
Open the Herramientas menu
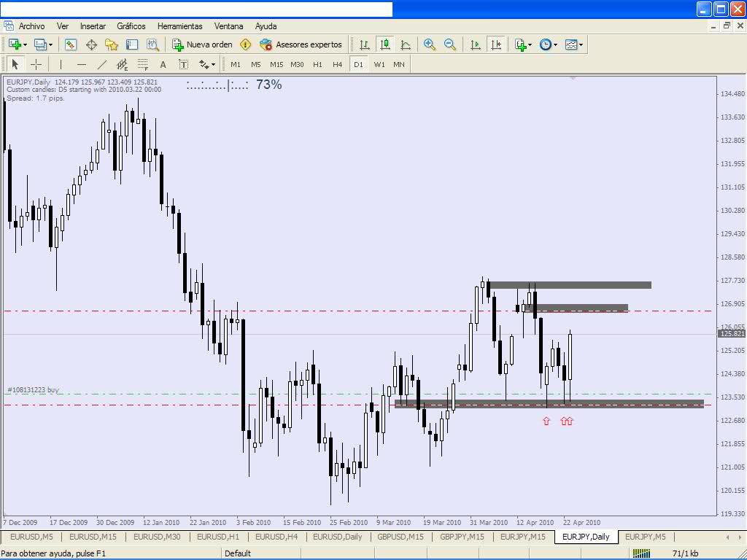(179, 26)
